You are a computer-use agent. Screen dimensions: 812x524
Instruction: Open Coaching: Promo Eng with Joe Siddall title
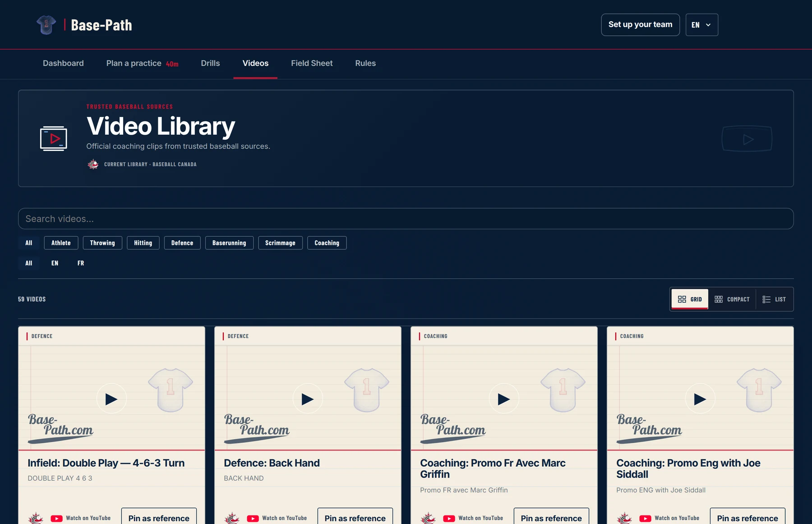click(688, 469)
